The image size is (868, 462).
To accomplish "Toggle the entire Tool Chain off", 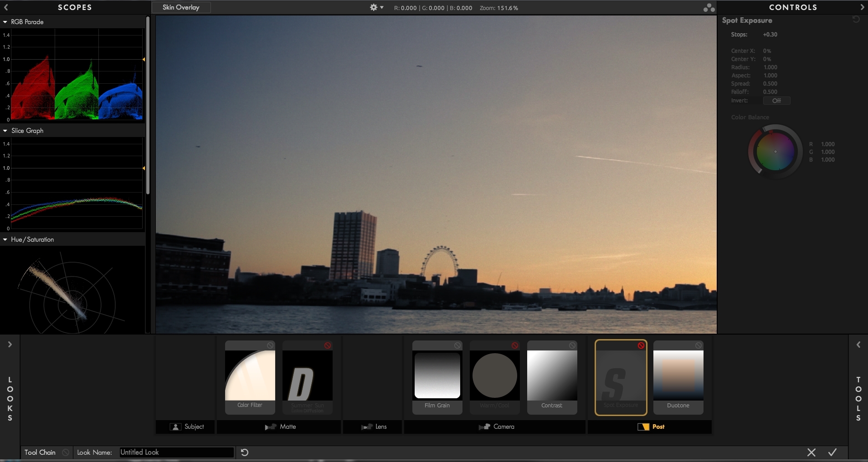I will point(66,452).
